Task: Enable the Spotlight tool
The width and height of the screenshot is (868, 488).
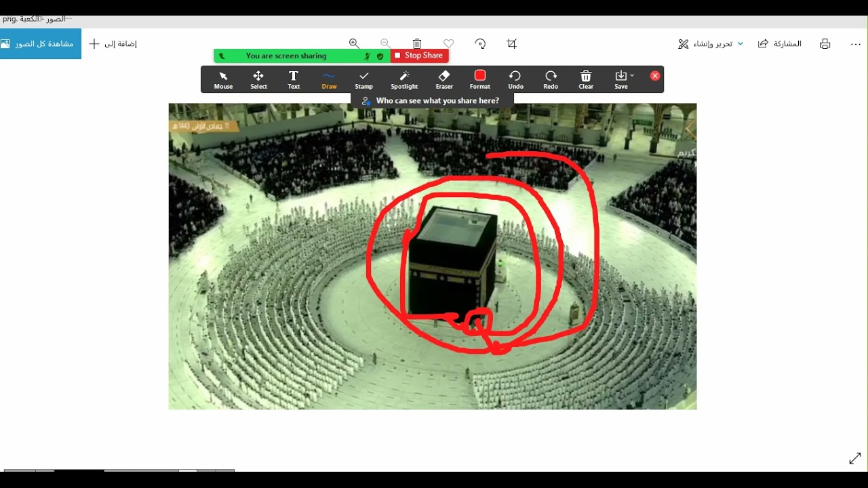Action: (x=404, y=80)
